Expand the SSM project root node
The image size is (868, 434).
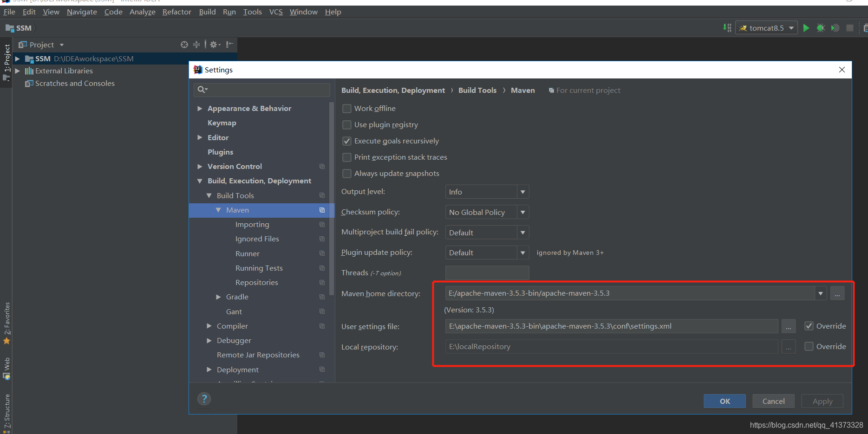(x=17, y=58)
